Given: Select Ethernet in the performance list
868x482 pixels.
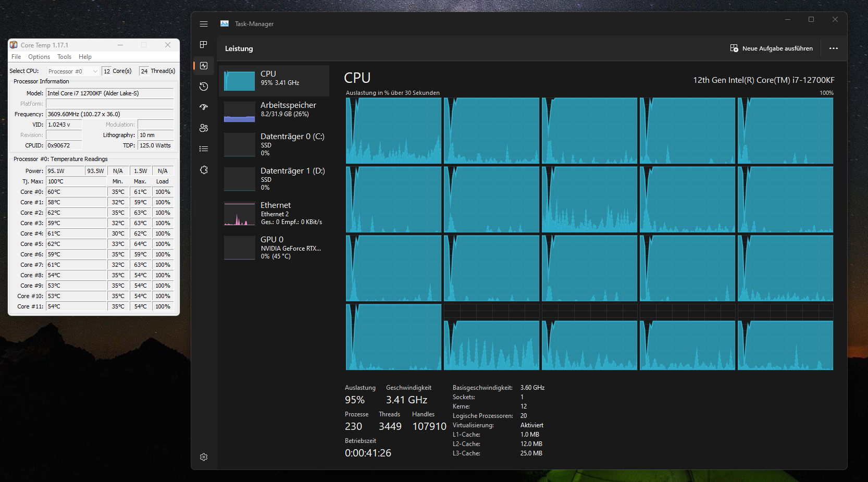Looking at the screenshot, I should [274, 213].
